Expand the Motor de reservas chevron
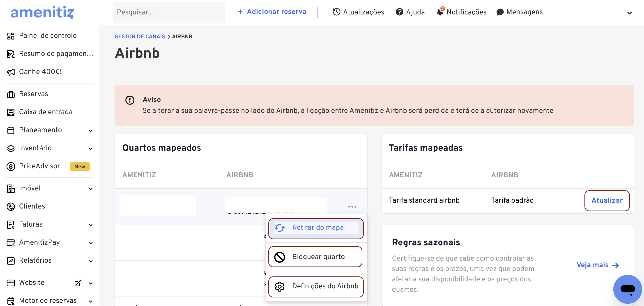The height and width of the screenshot is (306, 644). [91, 301]
